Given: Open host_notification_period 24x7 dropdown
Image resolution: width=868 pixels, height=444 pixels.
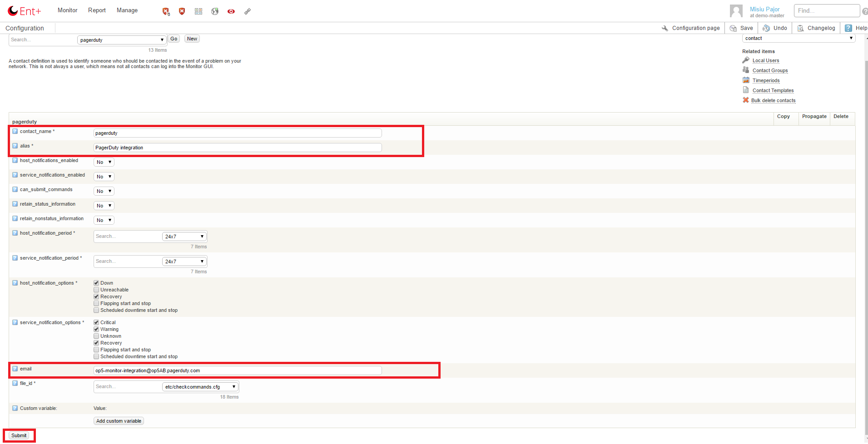Looking at the screenshot, I should (184, 237).
